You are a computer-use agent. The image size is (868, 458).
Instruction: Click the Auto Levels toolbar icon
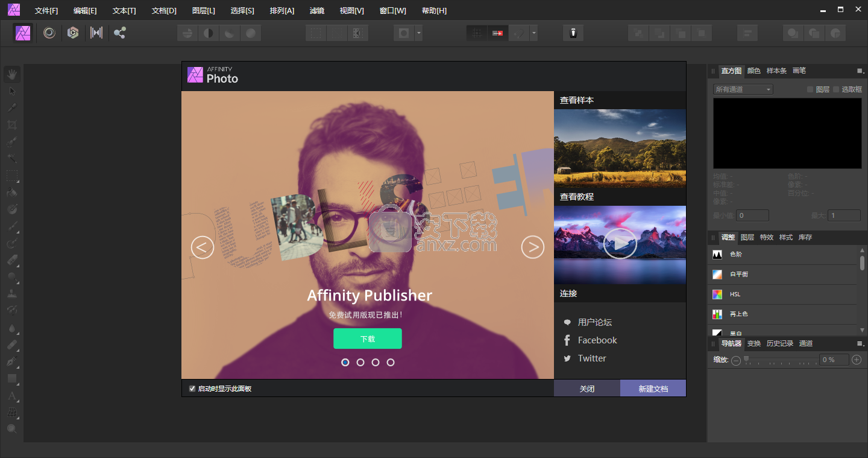(187, 33)
